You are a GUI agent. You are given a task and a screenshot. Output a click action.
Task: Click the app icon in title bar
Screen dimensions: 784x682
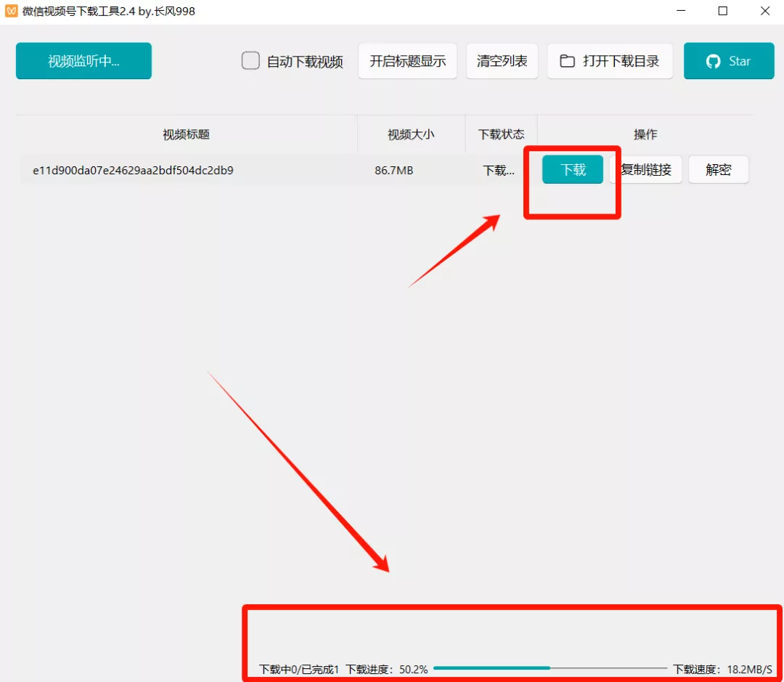point(11,11)
